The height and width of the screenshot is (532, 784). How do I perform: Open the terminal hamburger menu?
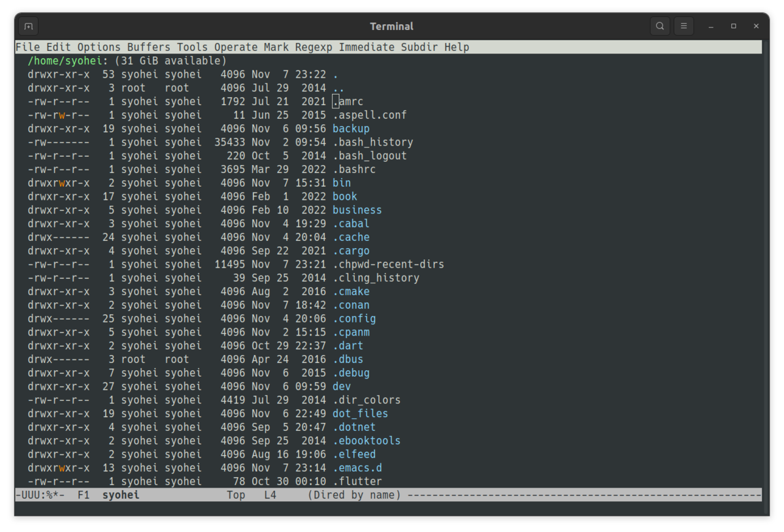point(683,25)
